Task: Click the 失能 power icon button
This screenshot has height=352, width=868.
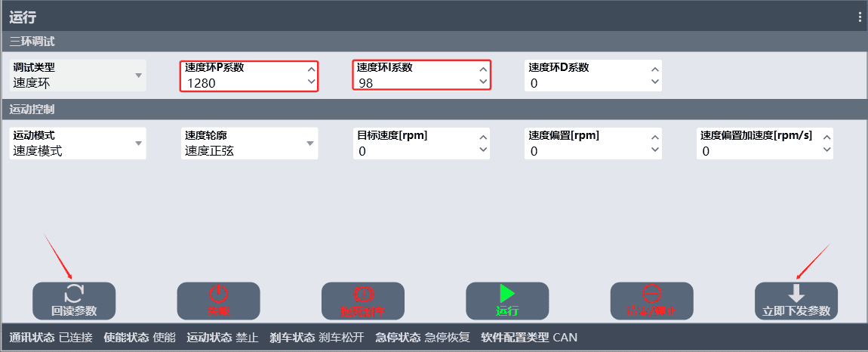Action: [x=218, y=301]
